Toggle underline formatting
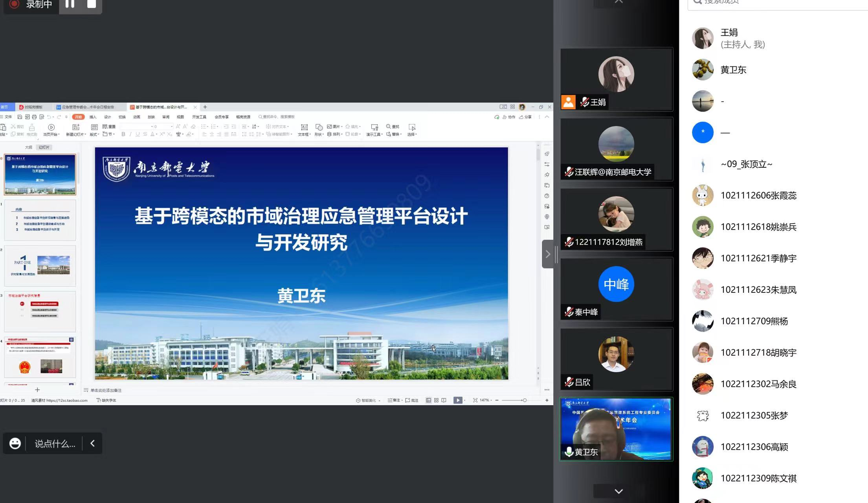Viewport: 868px width, 503px height. coord(138,134)
